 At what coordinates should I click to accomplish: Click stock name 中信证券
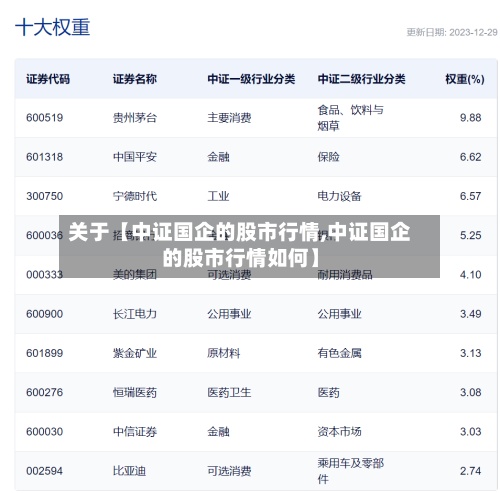pyautogui.click(x=135, y=432)
